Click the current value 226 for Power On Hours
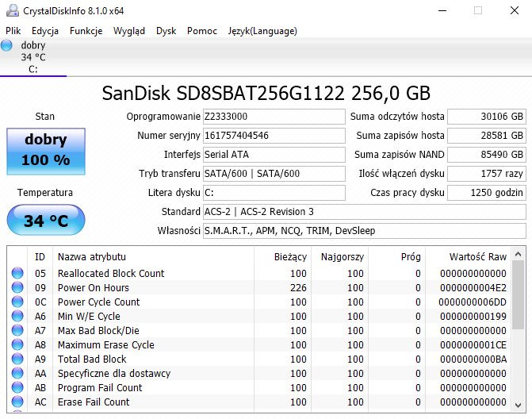The width and height of the screenshot is (532, 419). (298, 287)
